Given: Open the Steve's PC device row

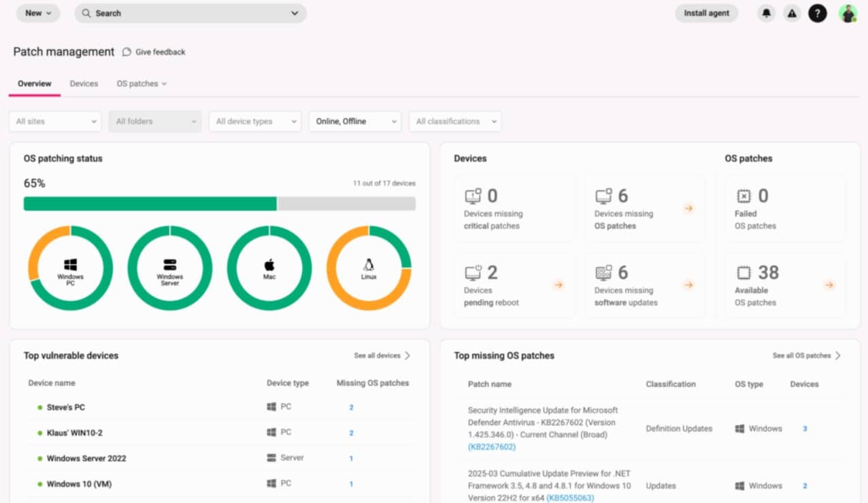Looking at the screenshot, I should [219, 407].
